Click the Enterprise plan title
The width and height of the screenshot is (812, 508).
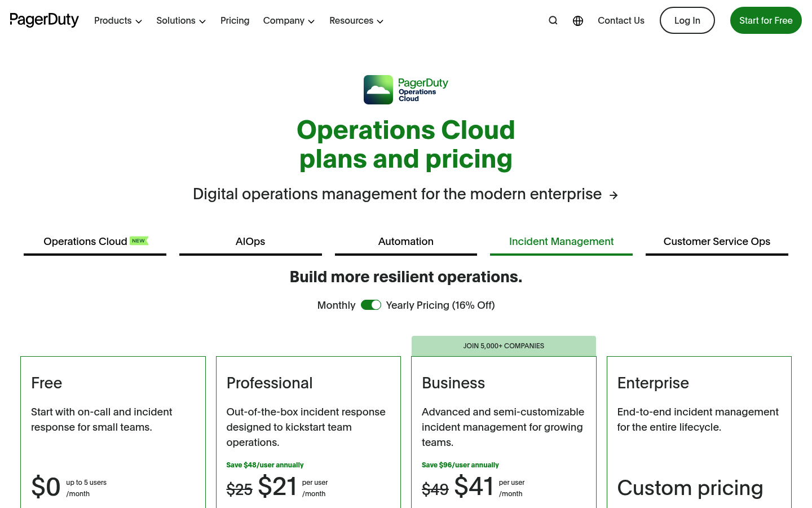653,383
